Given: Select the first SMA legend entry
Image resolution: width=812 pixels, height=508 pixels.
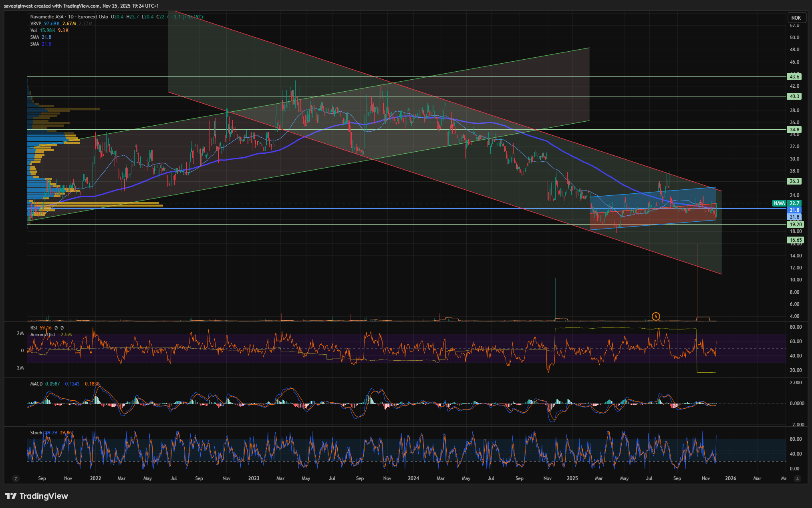Looking at the screenshot, I should (34, 37).
